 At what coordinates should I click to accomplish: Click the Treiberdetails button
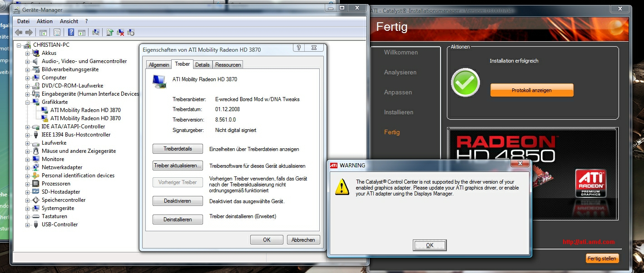[177, 149]
